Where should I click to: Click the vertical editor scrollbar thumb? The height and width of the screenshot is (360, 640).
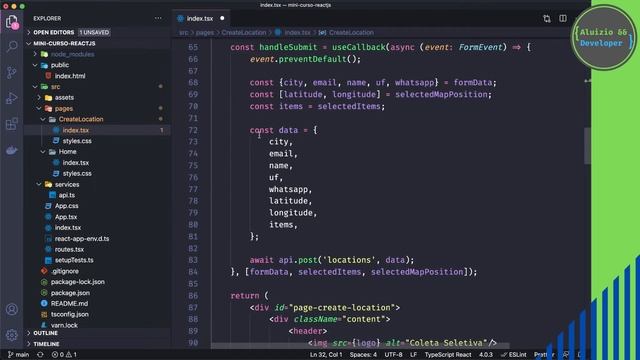coord(587,146)
